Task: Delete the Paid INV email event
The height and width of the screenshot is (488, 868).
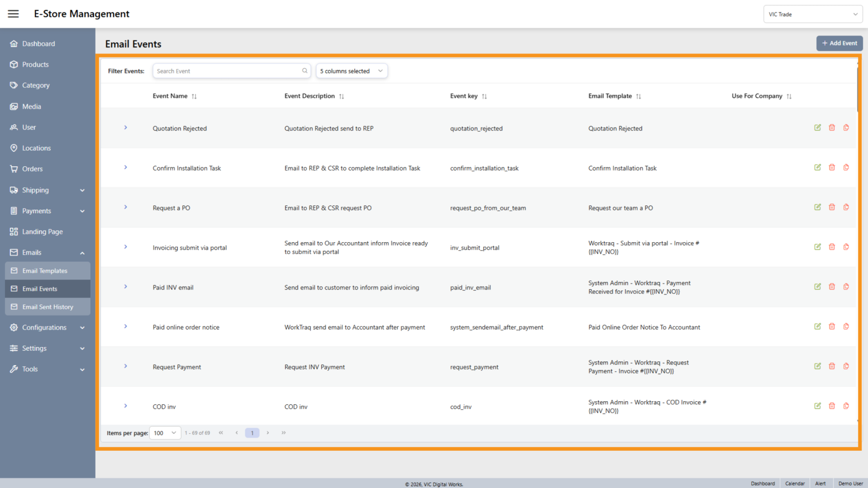Action: click(832, 286)
